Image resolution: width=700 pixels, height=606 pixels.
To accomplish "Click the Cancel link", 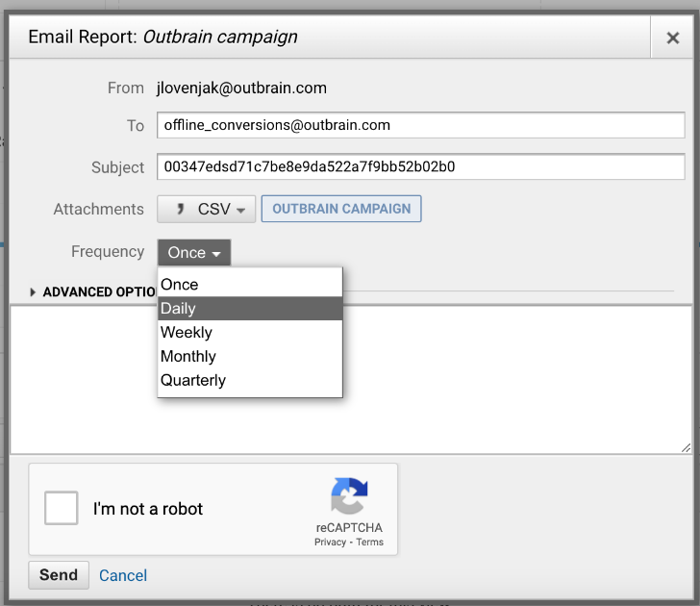I will point(123,575).
